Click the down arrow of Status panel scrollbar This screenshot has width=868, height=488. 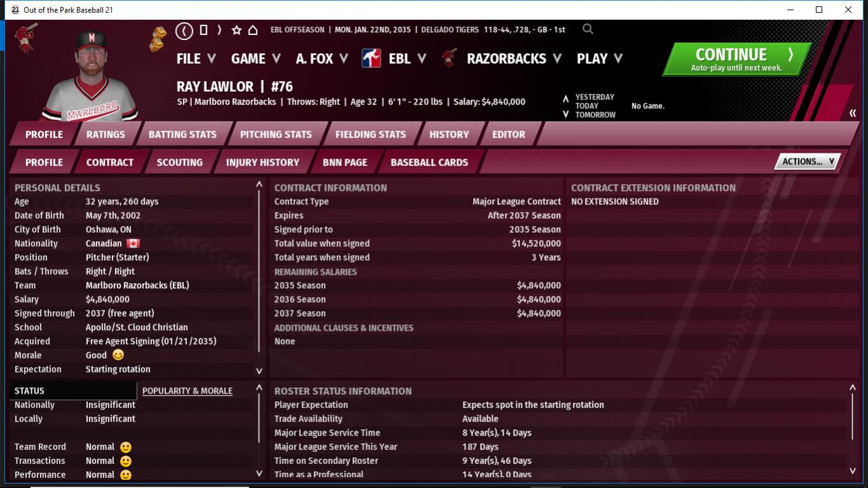pyautogui.click(x=259, y=473)
